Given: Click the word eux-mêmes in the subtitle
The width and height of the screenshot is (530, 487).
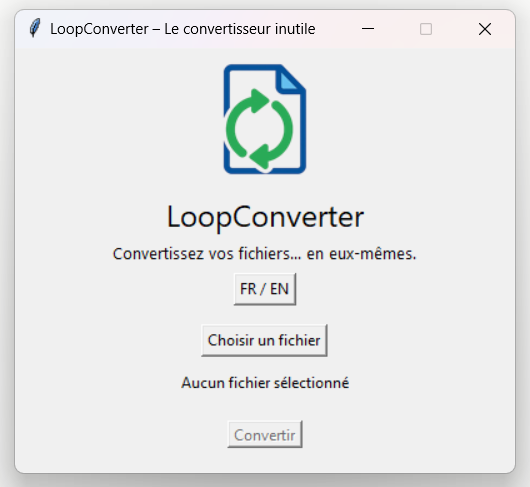Looking at the screenshot, I should tap(372, 254).
